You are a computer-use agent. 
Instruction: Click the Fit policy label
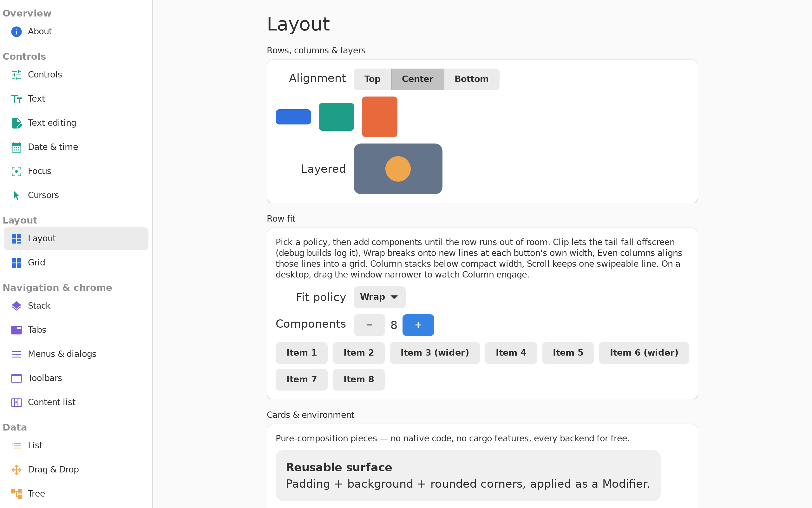click(x=321, y=297)
